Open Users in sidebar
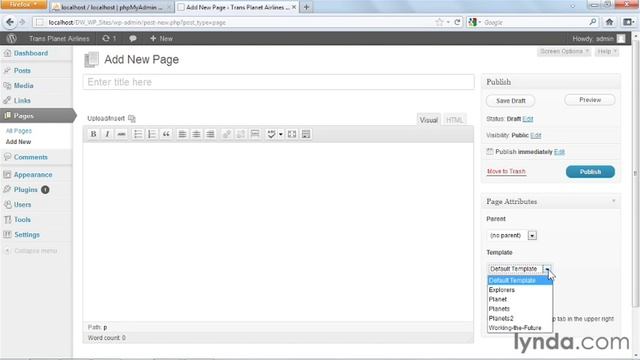 pyautogui.click(x=22, y=205)
